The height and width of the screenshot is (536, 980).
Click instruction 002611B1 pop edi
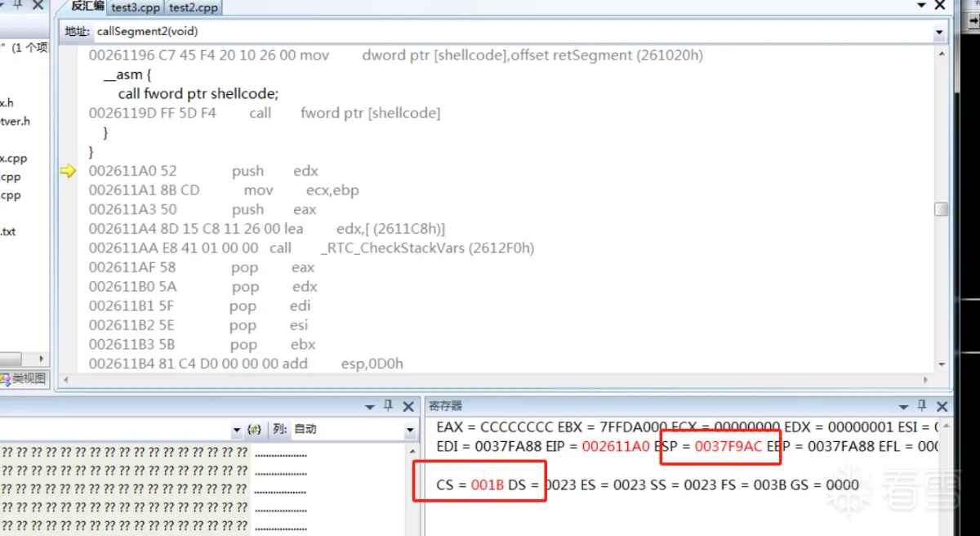tap(200, 306)
